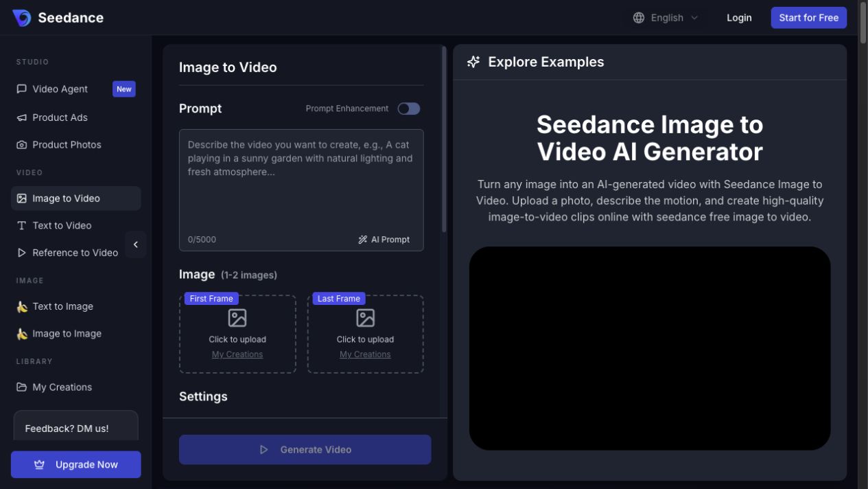Click the Image to Image banana icon
The width and height of the screenshot is (868, 489).
(x=22, y=334)
